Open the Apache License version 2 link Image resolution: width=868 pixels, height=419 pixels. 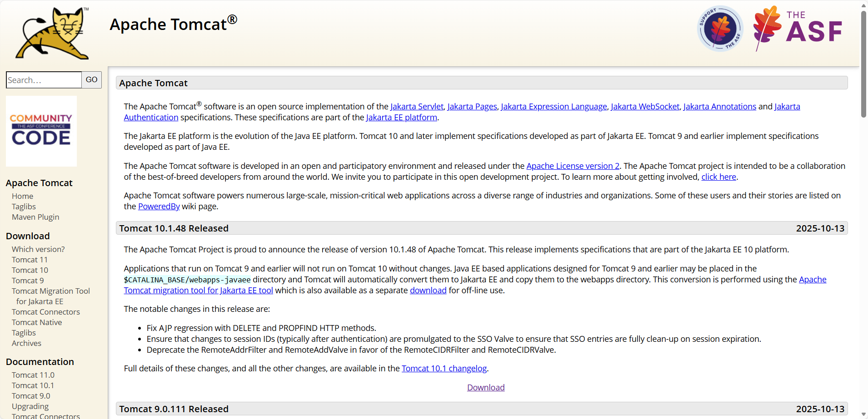click(573, 166)
